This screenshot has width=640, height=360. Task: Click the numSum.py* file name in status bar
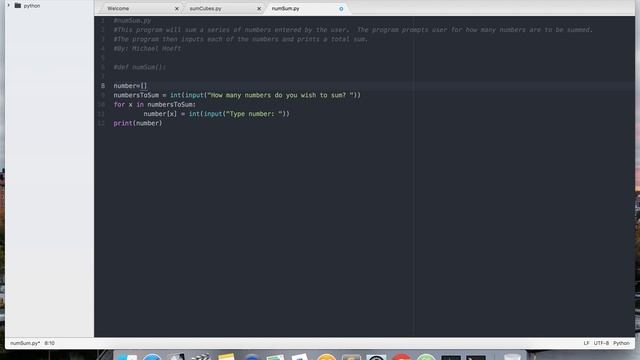[25, 343]
